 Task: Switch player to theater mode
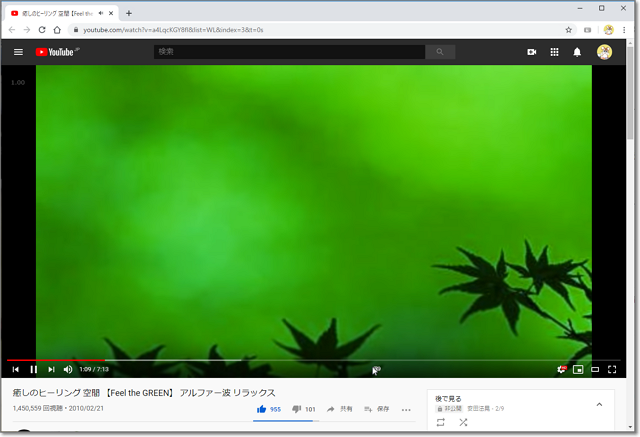[x=595, y=369]
